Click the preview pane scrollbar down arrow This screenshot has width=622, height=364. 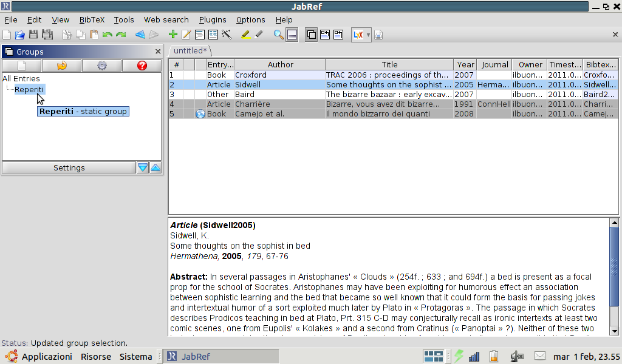[x=614, y=331]
